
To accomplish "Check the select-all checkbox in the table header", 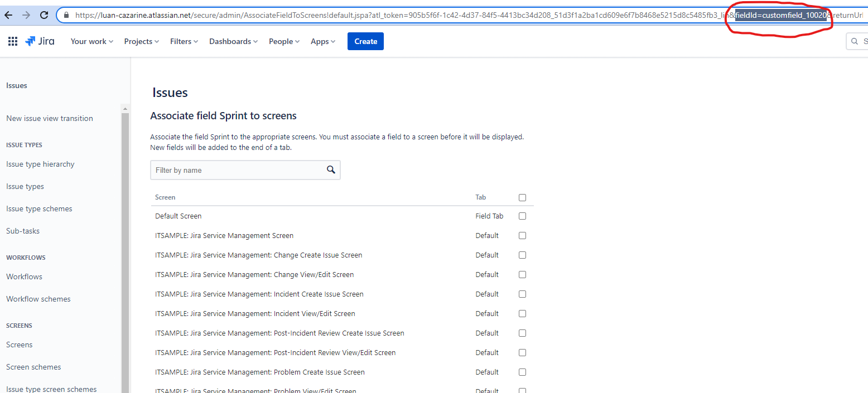I will coord(522,197).
